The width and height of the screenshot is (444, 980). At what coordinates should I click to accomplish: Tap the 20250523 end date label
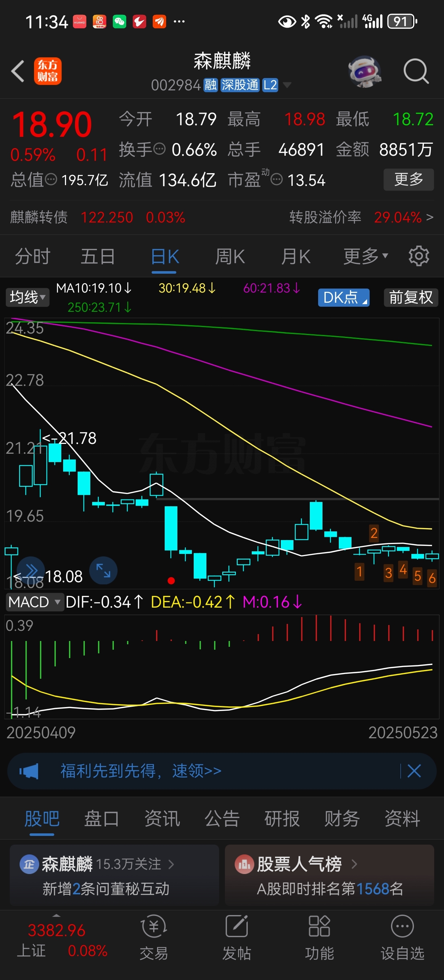coord(403,733)
